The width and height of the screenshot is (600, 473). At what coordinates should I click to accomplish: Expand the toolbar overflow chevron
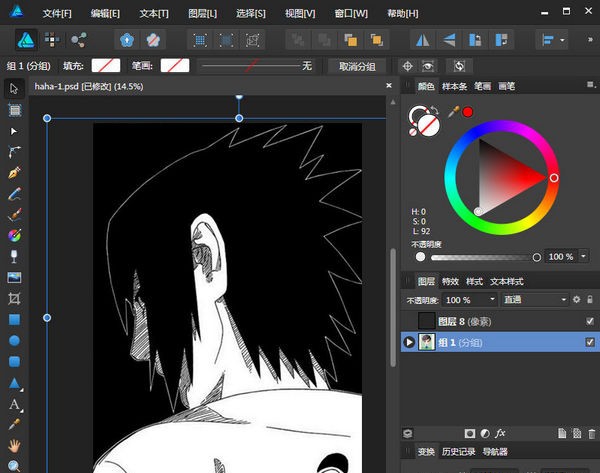coord(590,39)
